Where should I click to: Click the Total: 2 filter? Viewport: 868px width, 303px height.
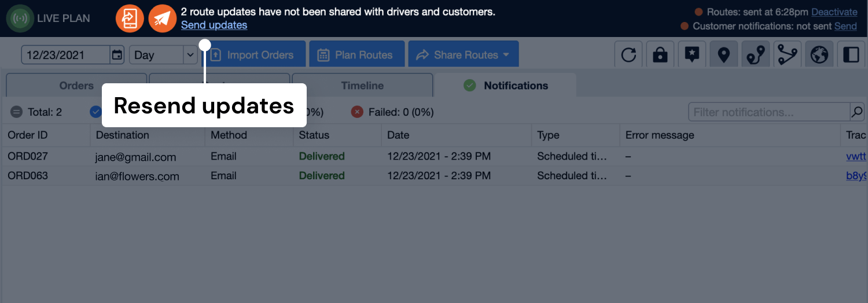point(36,112)
